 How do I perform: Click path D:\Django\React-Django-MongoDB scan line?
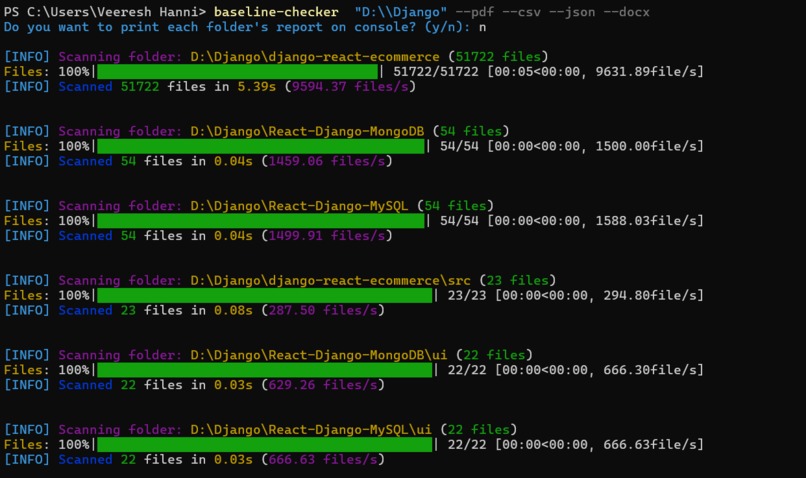tap(307, 131)
